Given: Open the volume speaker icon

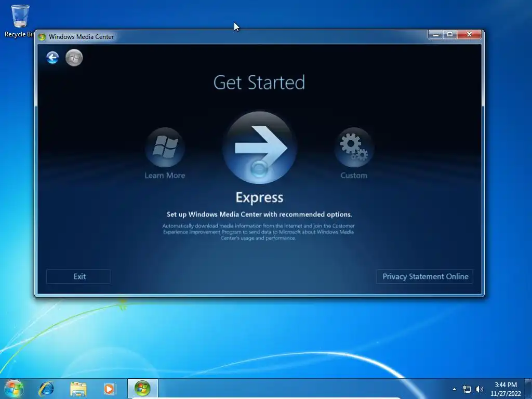Looking at the screenshot, I should (479, 389).
